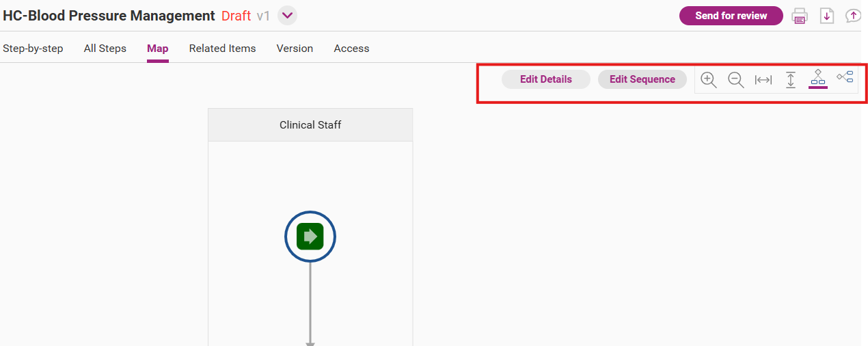Click the zoom in magnifier icon

[709, 80]
